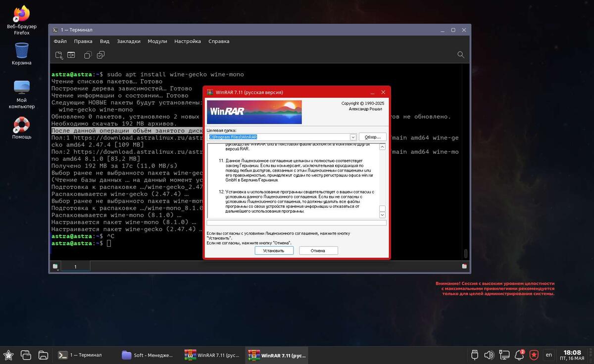The image size is (594, 364).
Task: Close the Terminal window
Action: (x=464, y=30)
